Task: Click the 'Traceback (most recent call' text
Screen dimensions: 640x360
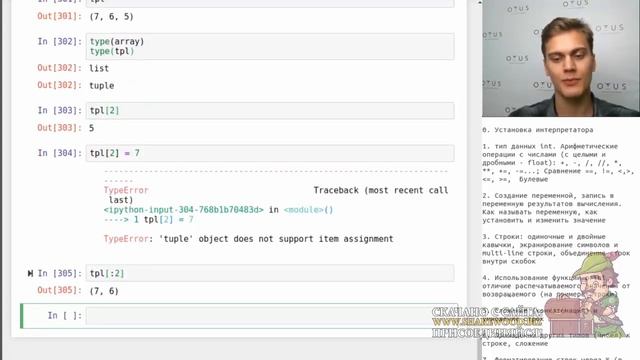Action: pyautogui.click(x=381, y=190)
